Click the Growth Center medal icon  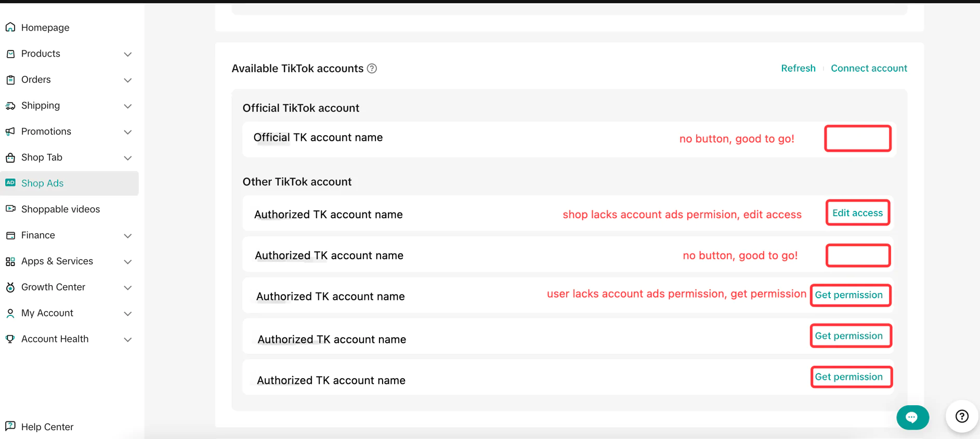10,287
